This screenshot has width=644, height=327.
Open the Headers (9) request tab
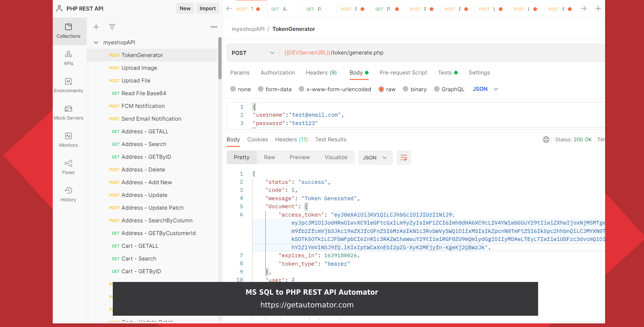[321, 73]
